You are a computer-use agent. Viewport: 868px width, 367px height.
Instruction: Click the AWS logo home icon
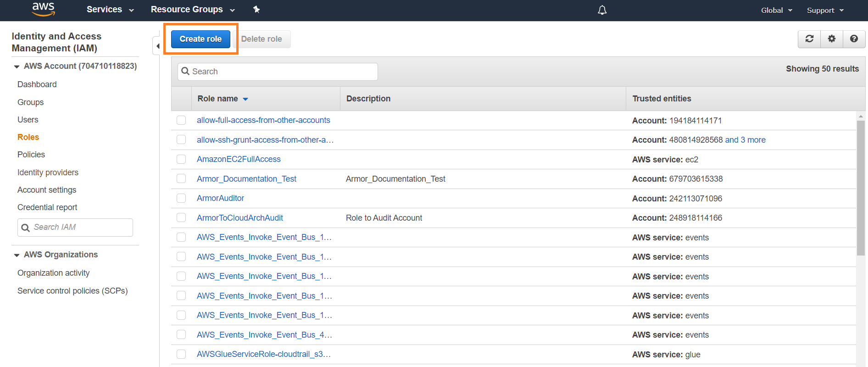pyautogui.click(x=44, y=9)
